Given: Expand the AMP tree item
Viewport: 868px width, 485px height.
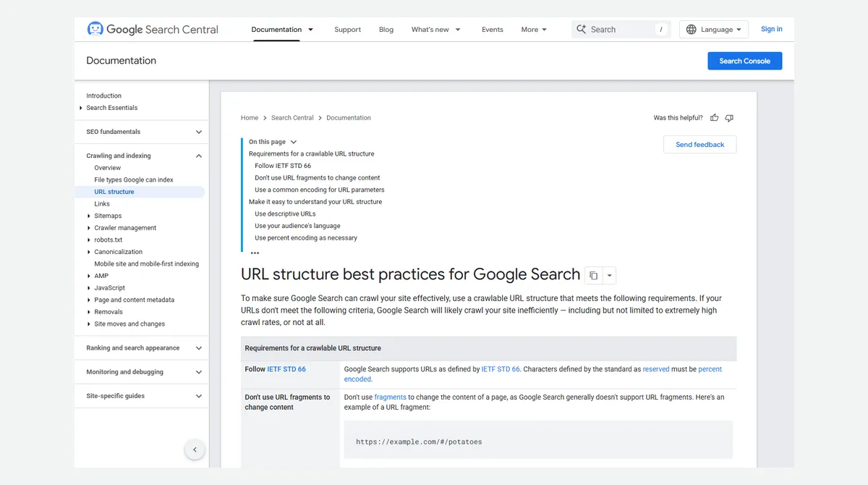Looking at the screenshot, I should 89,276.
